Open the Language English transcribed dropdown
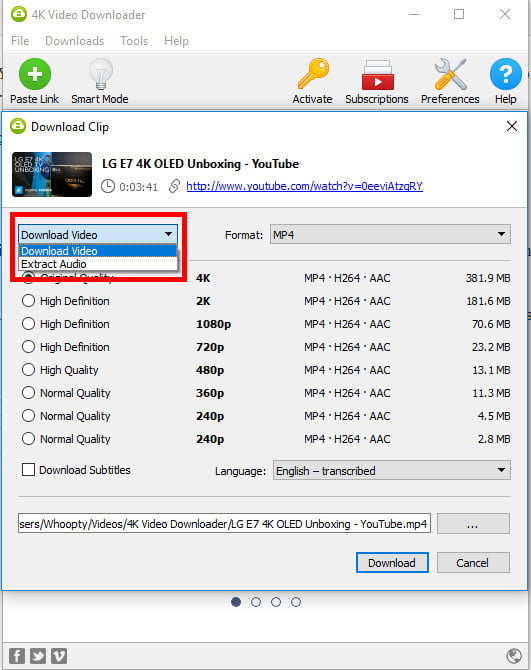 tap(392, 470)
